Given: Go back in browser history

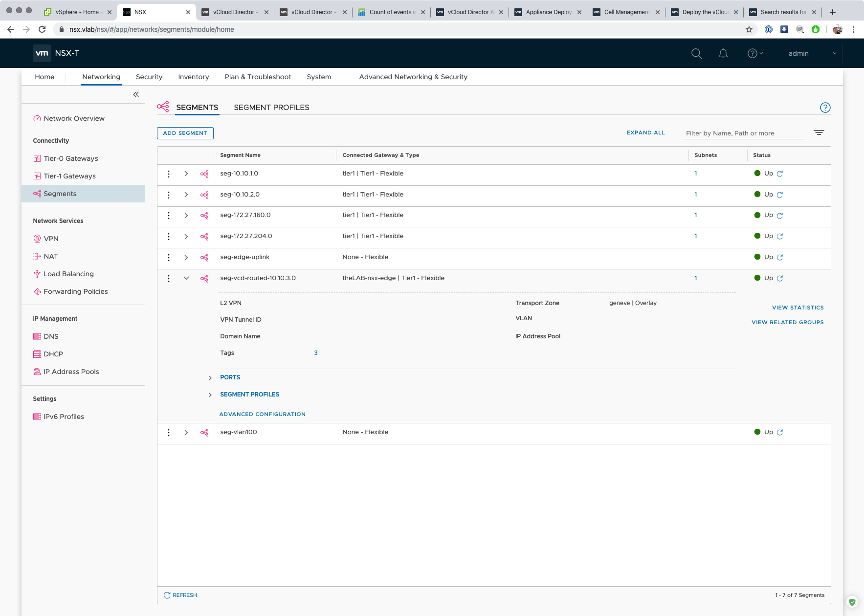Looking at the screenshot, I should (x=11, y=29).
